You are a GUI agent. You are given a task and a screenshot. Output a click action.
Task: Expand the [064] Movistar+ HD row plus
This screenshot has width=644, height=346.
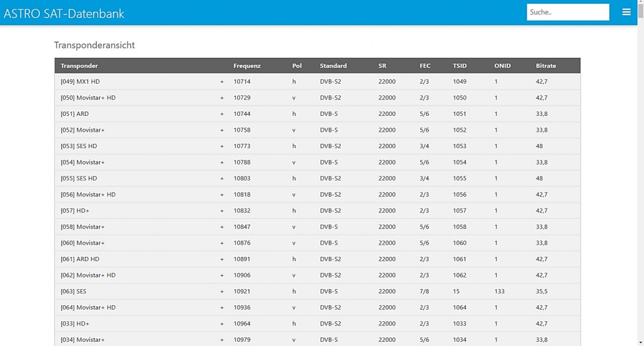222,307
